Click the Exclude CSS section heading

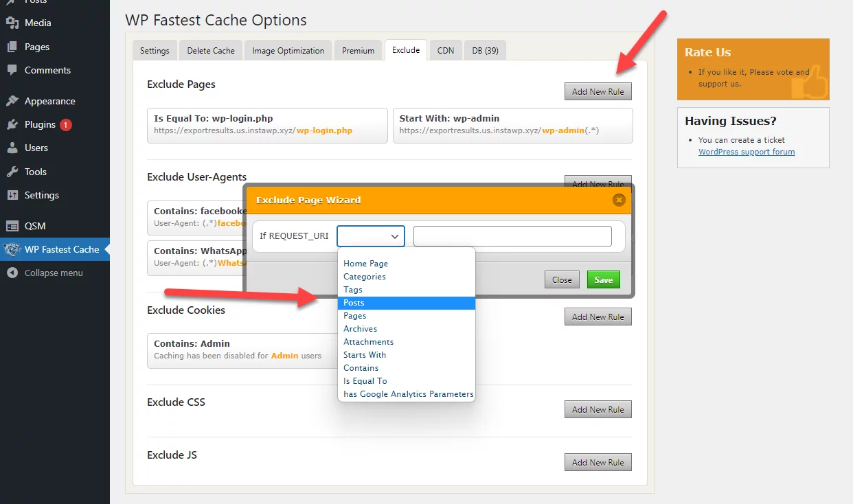[x=176, y=402]
